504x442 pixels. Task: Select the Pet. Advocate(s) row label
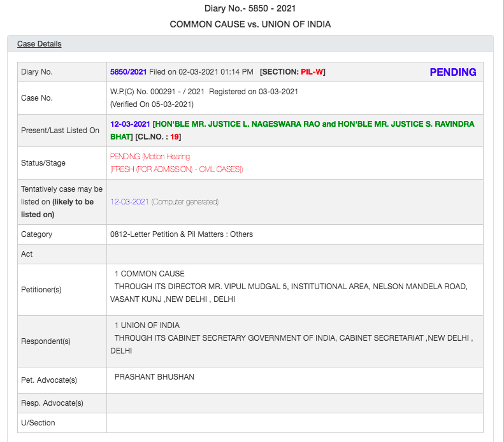point(49,380)
